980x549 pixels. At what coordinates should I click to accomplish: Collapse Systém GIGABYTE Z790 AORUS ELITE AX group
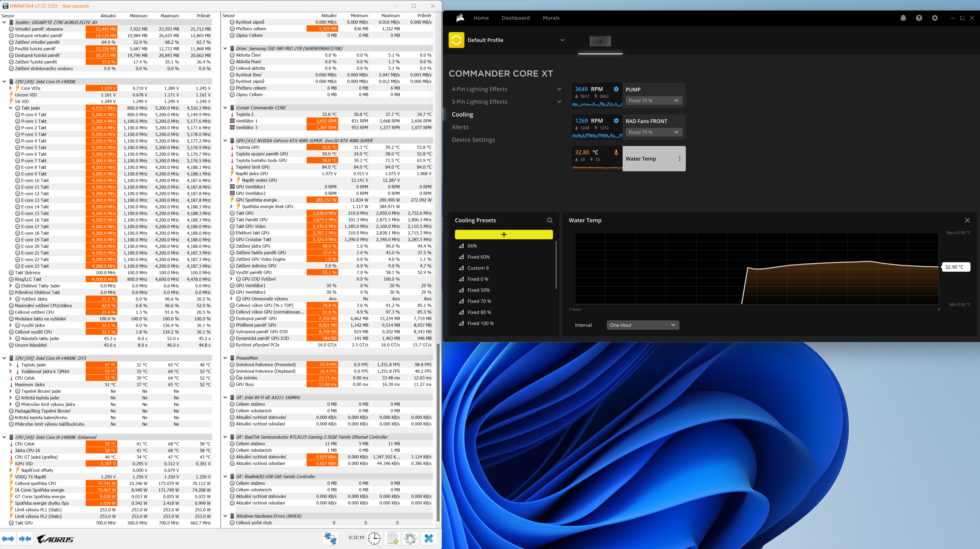pyautogui.click(x=4, y=22)
